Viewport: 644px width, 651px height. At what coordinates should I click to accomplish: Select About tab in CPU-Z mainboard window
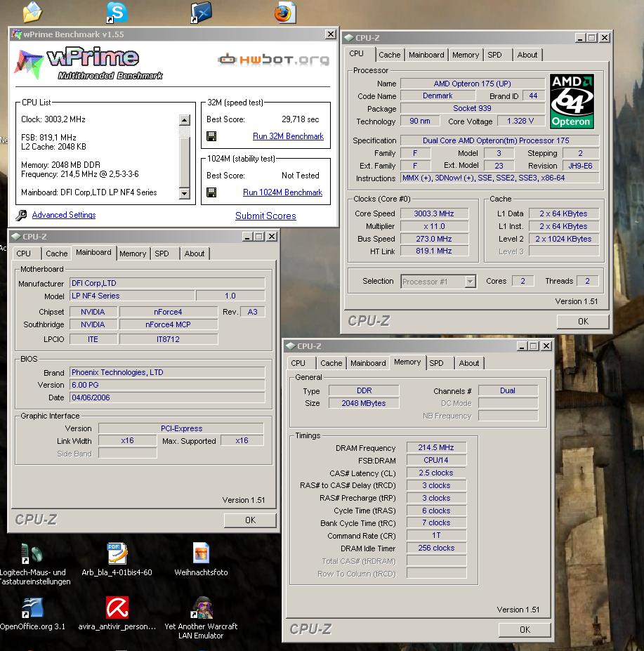click(x=195, y=254)
